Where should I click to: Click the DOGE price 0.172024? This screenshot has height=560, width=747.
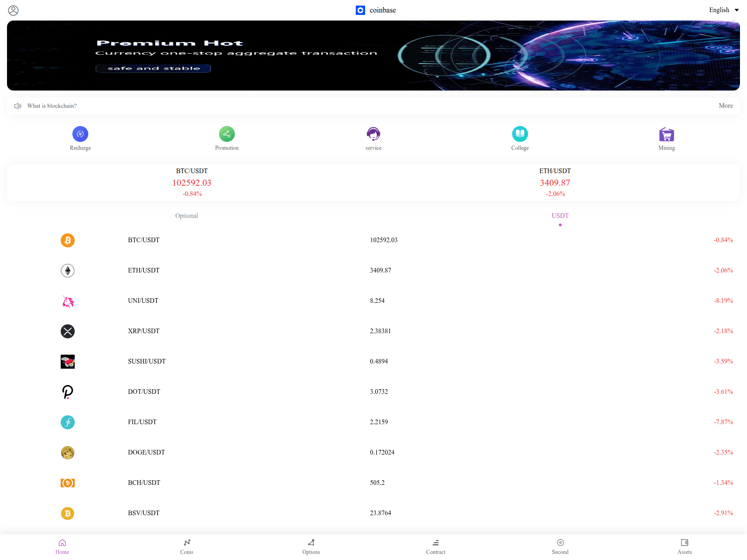(x=382, y=453)
